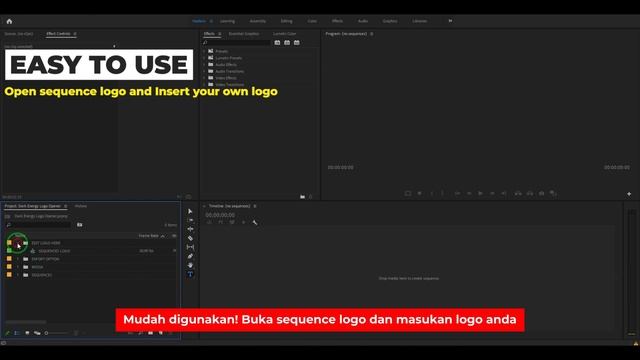Expand Audio Effects folder in Effects
The image size is (640, 360).
click(x=204, y=64)
